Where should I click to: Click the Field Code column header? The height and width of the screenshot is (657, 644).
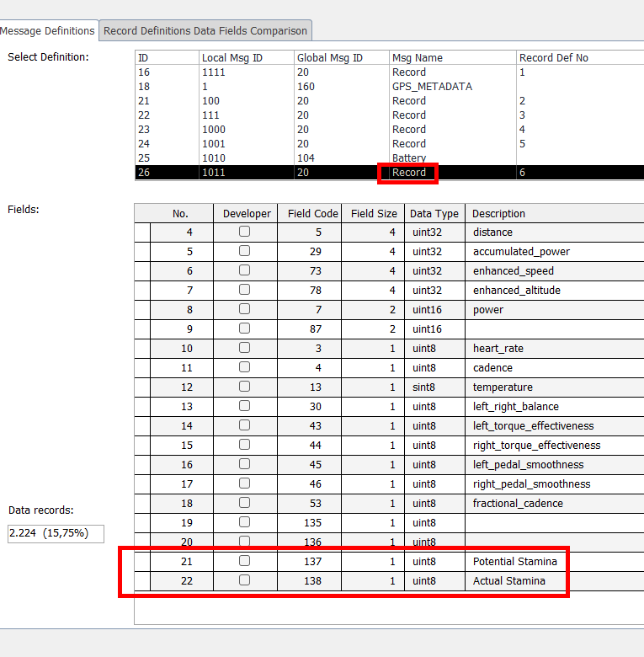point(312,213)
